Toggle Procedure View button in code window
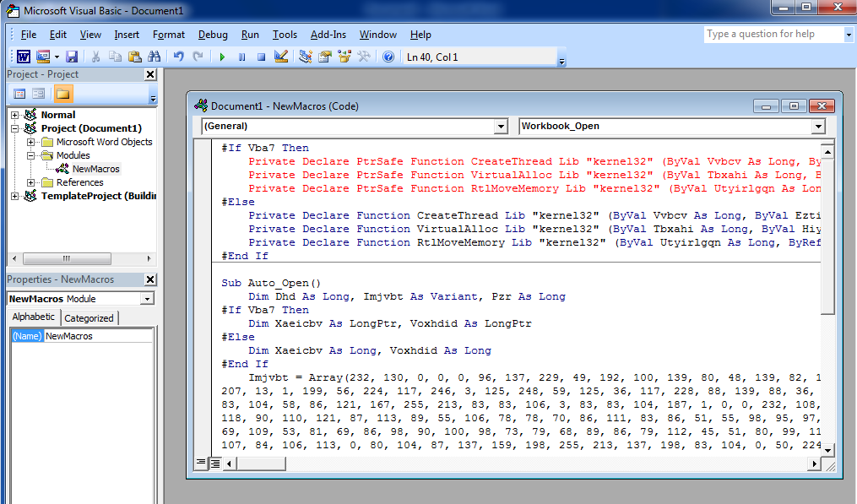The image size is (857, 504). coord(201,463)
